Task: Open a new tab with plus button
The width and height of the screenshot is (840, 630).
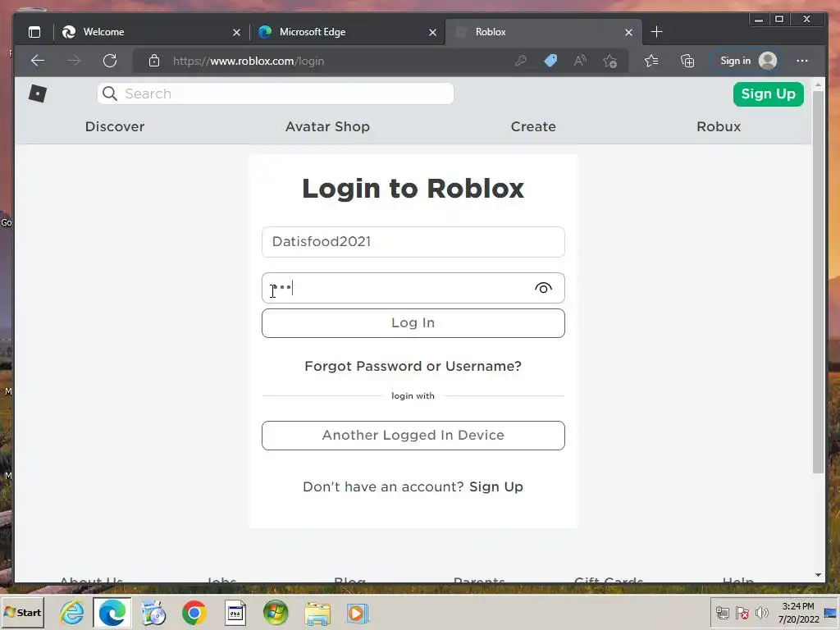Action: [x=657, y=32]
